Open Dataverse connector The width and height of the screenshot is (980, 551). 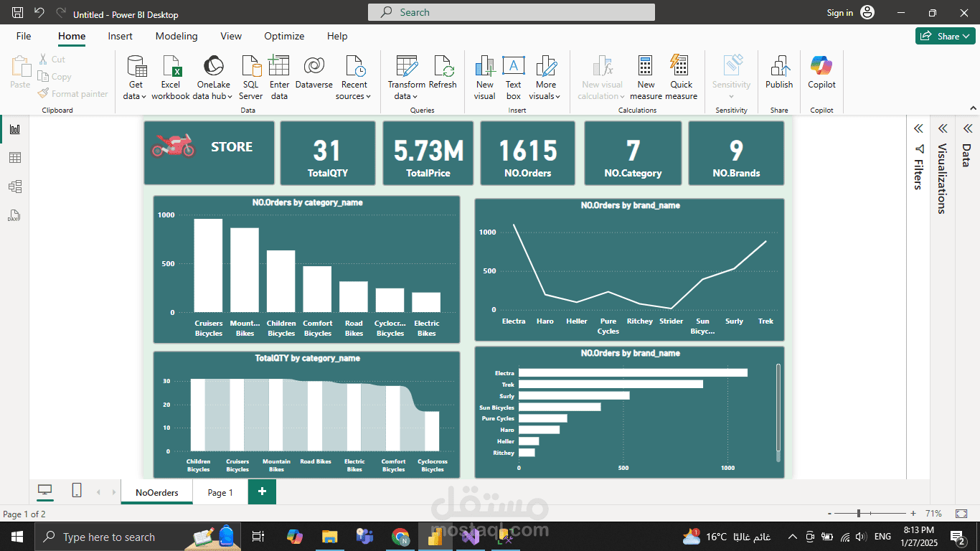point(314,74)
